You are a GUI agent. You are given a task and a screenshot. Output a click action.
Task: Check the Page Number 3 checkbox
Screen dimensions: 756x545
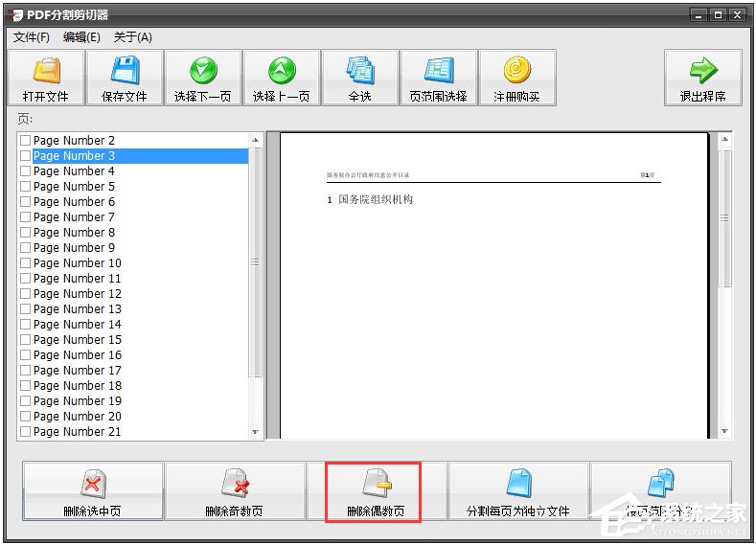click(25, 155)
